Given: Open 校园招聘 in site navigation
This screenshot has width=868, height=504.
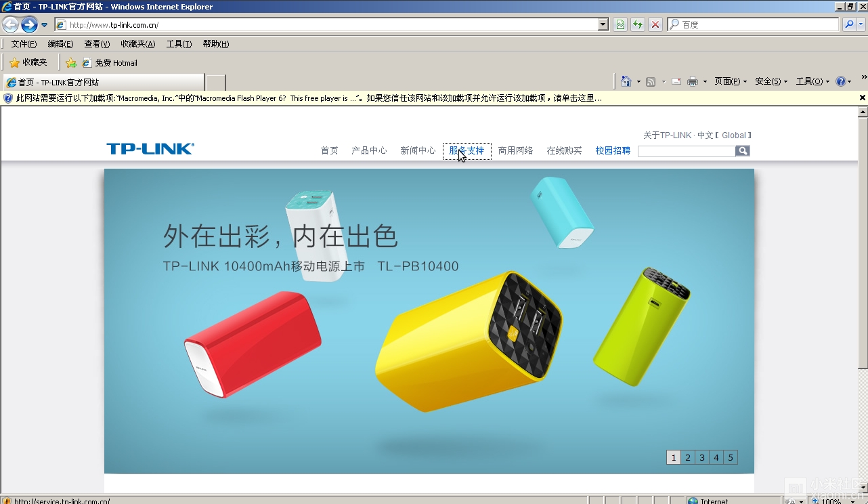Looking at the screenshot, I should click(x=613, y=150).
